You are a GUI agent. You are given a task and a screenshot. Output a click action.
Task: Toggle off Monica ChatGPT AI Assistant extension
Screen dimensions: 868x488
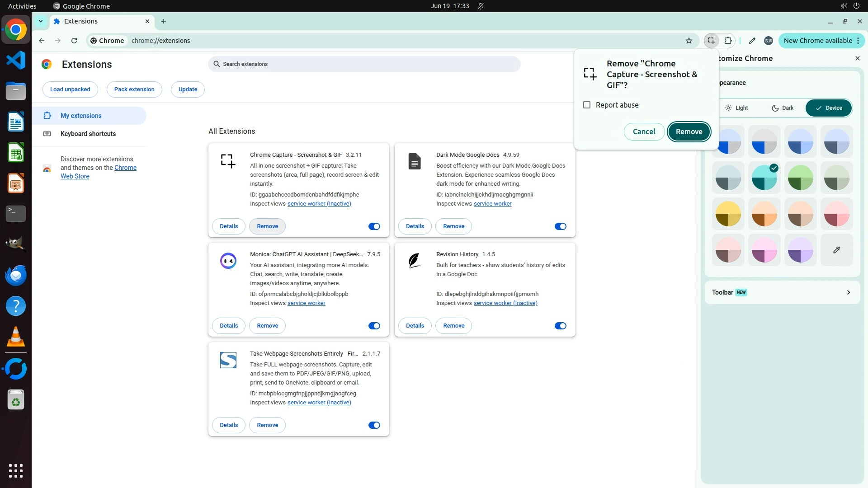(x=374, y=326)
